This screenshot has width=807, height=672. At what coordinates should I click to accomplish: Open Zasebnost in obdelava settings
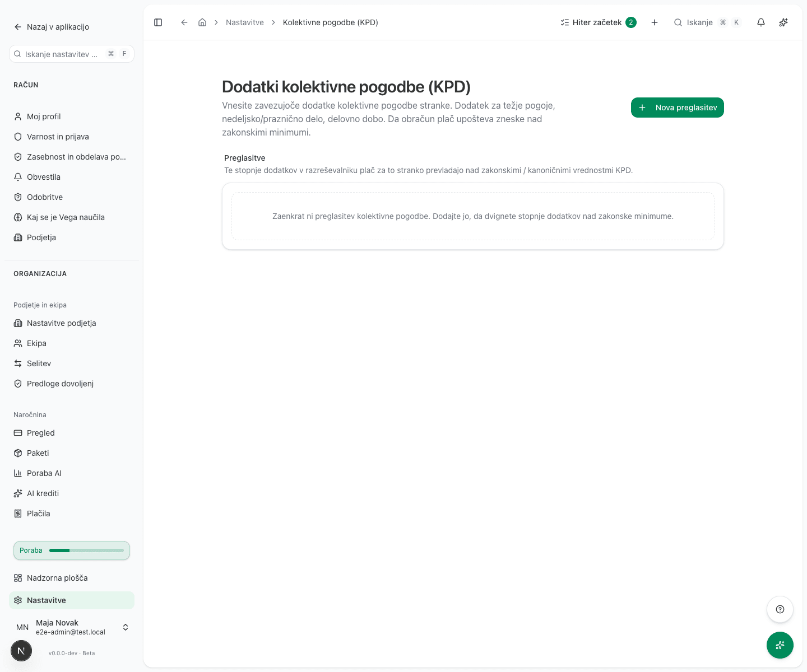coord(72,157)
